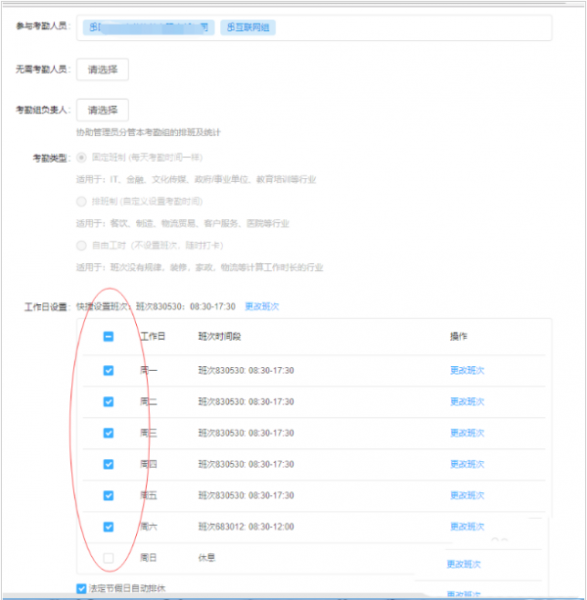The width and height of the screenshot is (587, 600).
Task: Click 更改班次 link in 周一 row
Action: (x=467, y=370)
